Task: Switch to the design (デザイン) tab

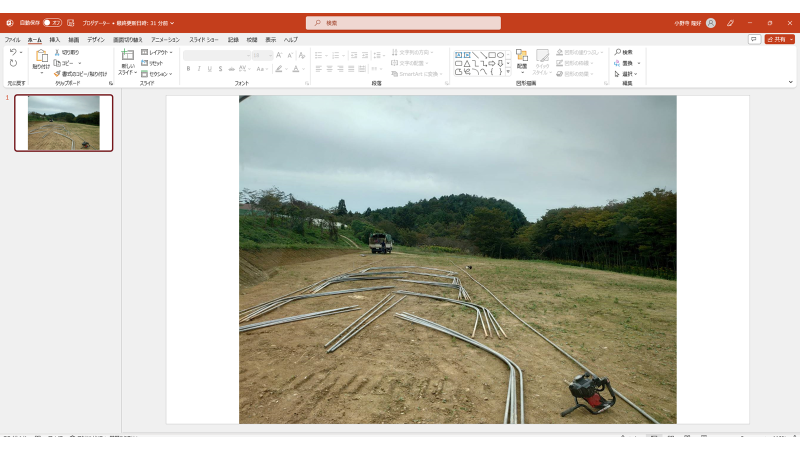Action: (x=95, y=39)
